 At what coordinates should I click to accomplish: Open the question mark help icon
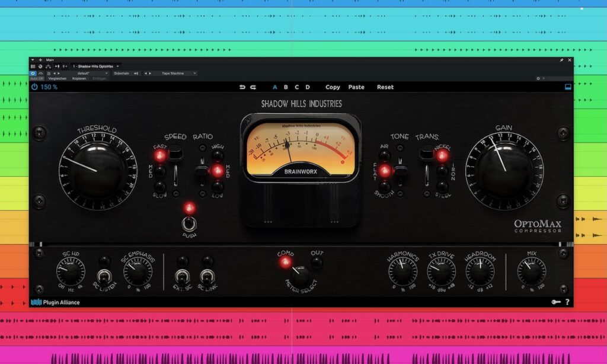click(567, 302)
